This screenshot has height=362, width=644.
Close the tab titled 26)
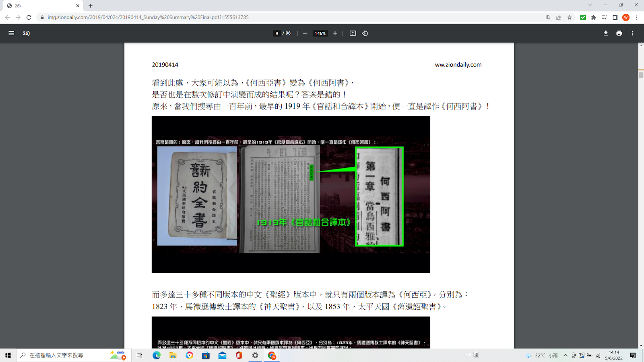pyautogui.click(x=78, y=6)
